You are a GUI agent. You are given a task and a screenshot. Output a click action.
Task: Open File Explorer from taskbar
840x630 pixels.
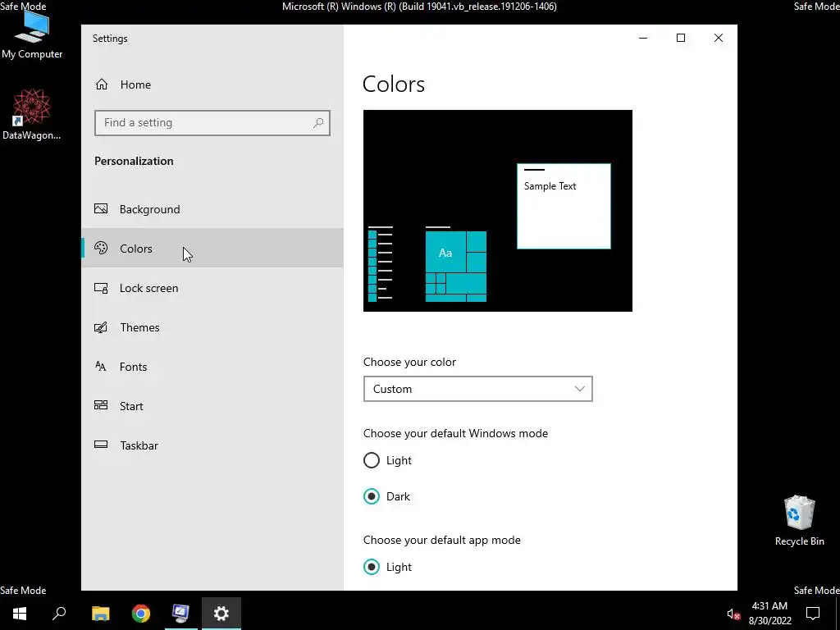pyautogui.click(x=100, y=614)
